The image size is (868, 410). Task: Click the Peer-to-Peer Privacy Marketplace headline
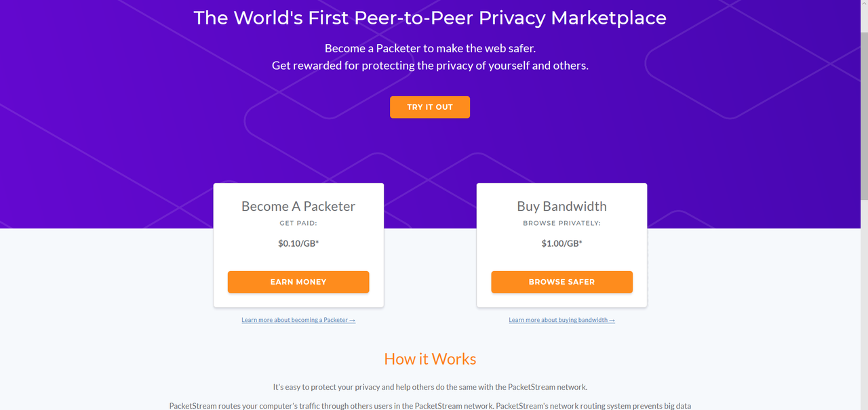tap(430, 18)
